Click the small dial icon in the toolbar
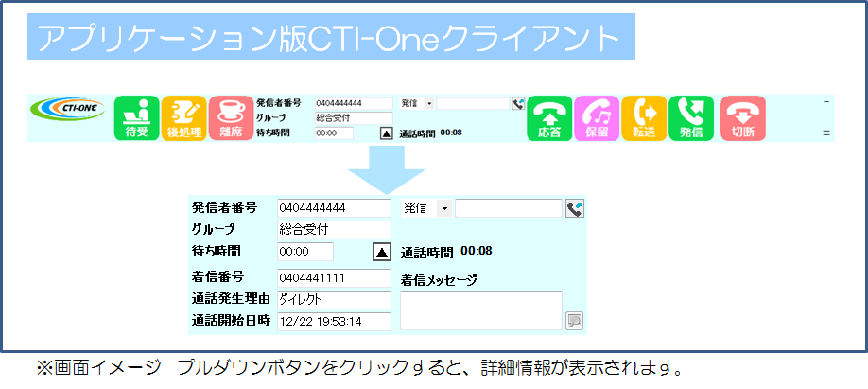The width and height of the screenshot is (868, 389). 518,103
